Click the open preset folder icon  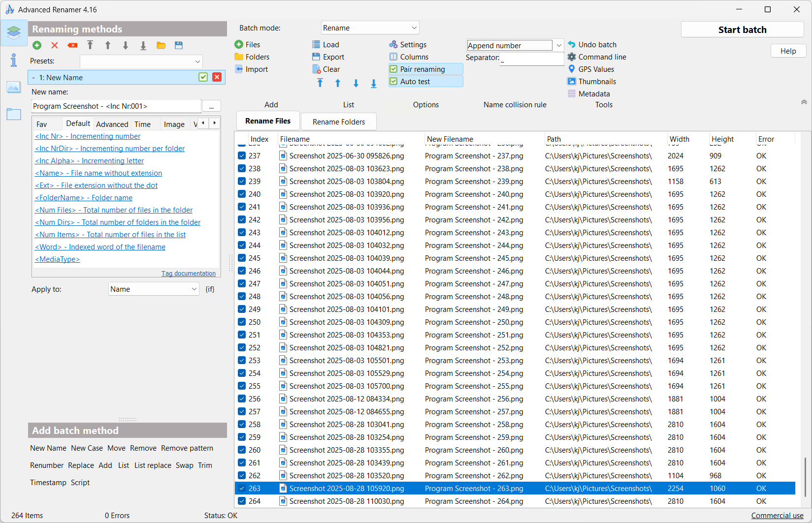click(x=161, y=45)
